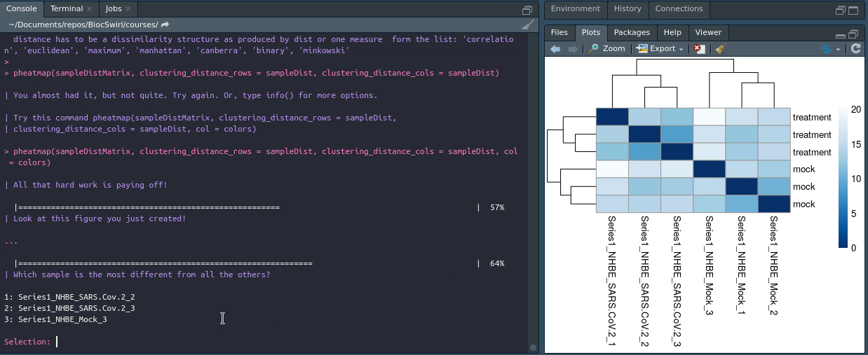Switch to the Terminal tab
This screenshot has height=355, width=868.
pyautogui.click(x=66, y=9)
